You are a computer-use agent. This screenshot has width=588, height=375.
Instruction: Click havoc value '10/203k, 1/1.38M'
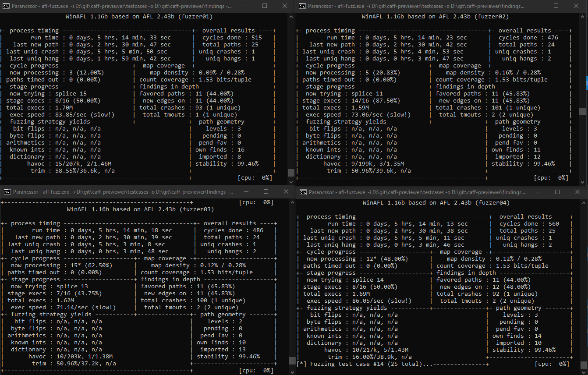[84, 357]
